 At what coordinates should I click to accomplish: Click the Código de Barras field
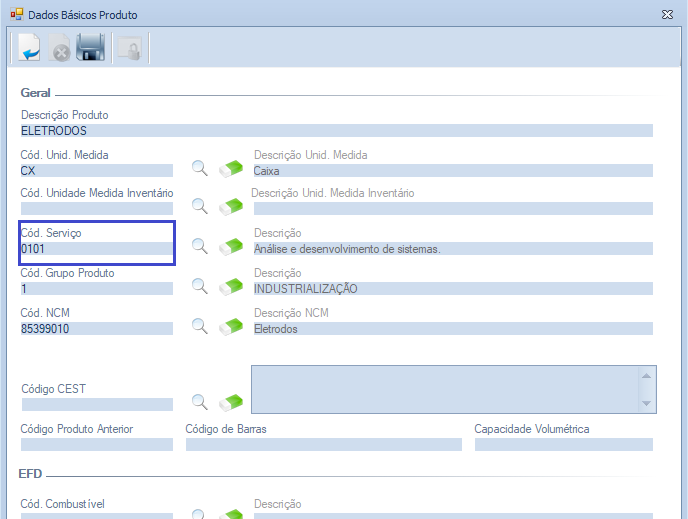[324, 444]
